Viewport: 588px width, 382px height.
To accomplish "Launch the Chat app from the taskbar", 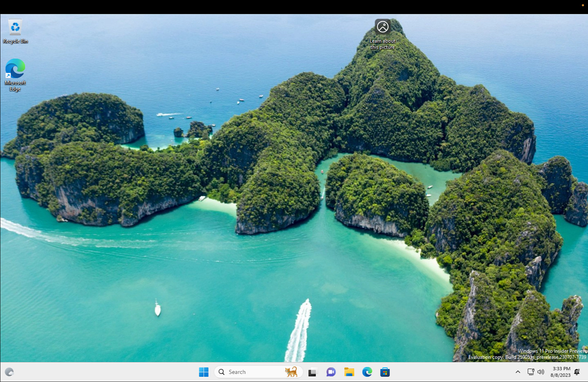I will click(331, 372).
